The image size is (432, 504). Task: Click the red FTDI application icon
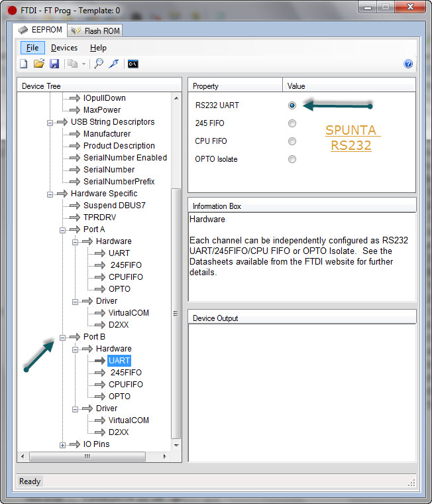(x=12, y=11)
